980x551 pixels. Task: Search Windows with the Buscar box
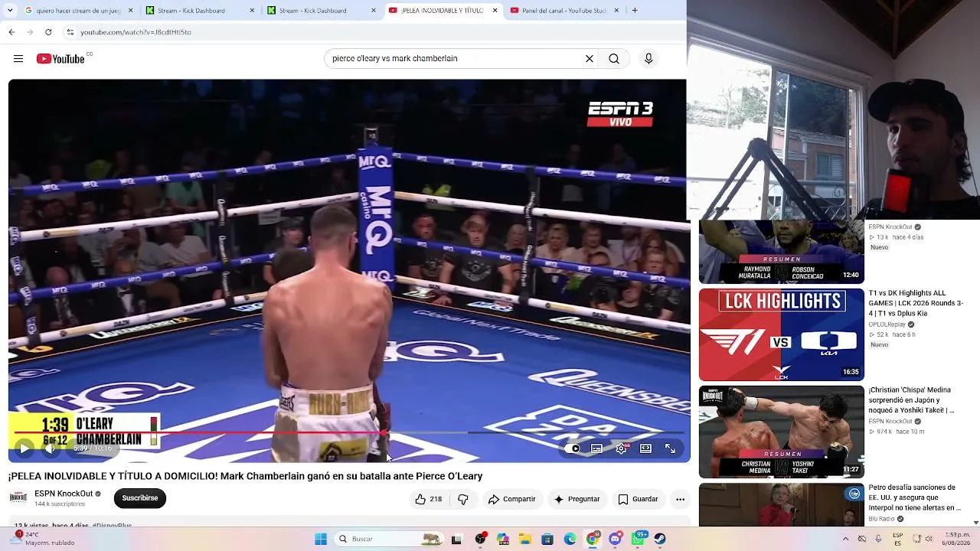click(x=389, y=539)
